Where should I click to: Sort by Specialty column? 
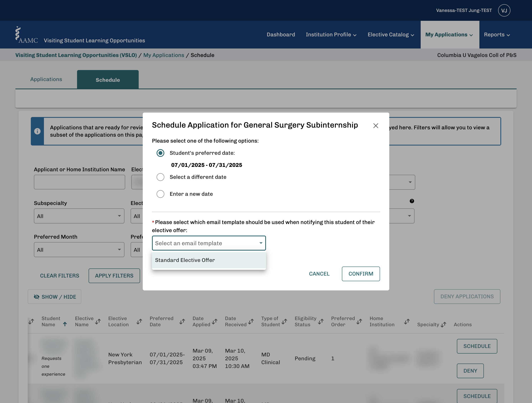(x=443, y=324)
